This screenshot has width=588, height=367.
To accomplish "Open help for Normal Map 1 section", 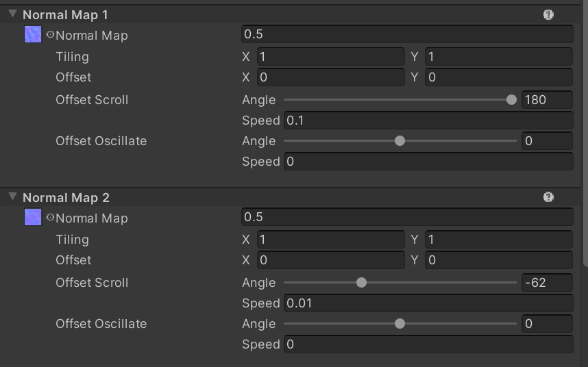I will tap(548, 14).
